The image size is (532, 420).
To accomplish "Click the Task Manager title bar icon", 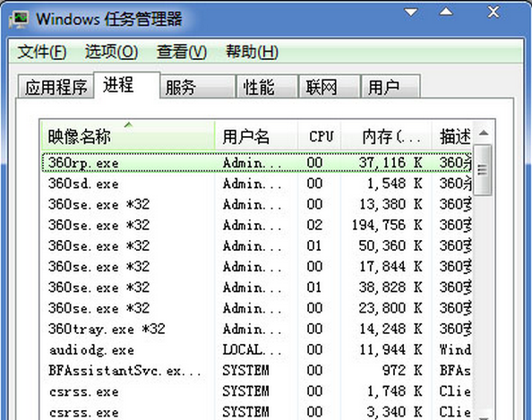I will coord(19,19).
